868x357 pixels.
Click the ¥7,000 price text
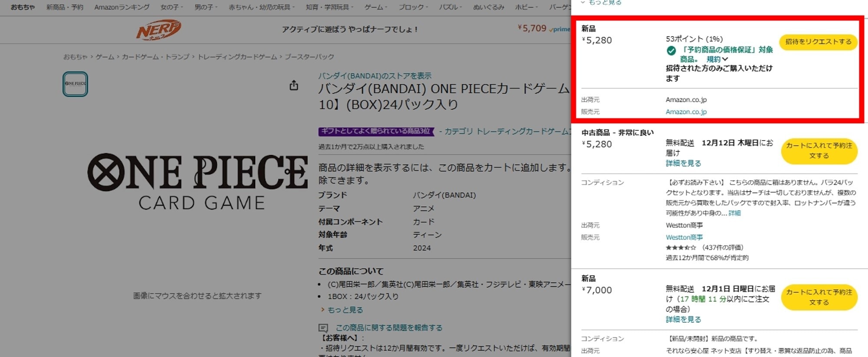597,290
